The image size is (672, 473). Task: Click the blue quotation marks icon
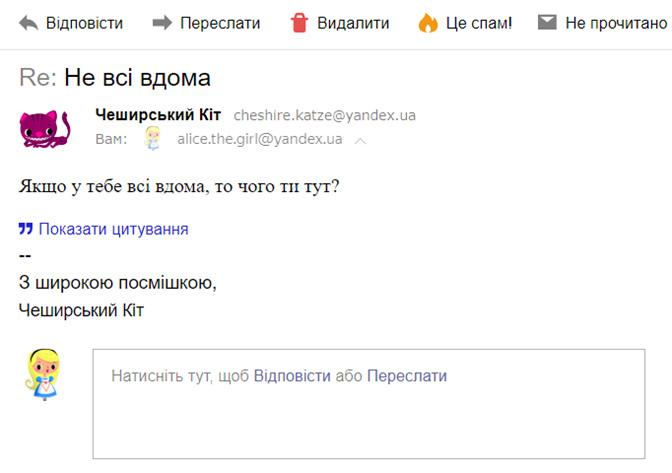point(26,229)
